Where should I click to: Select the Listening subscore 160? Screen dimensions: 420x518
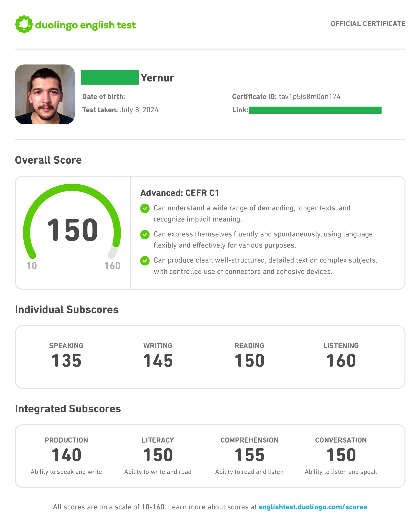coord(341,361)
